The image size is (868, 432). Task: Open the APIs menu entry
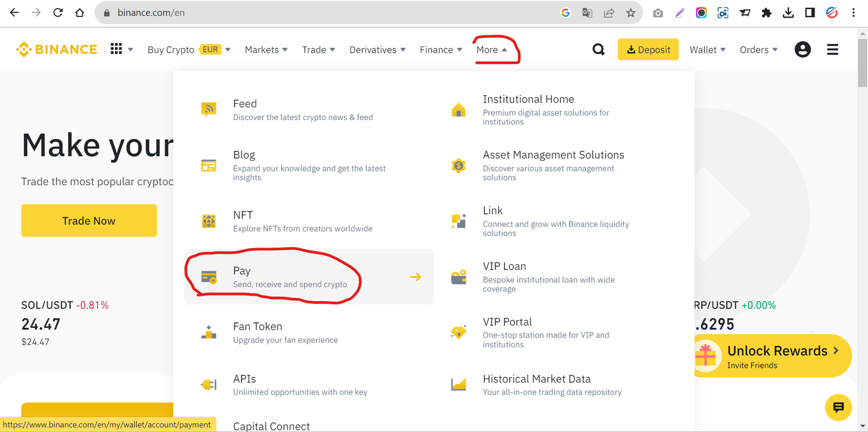click(309, 385)
